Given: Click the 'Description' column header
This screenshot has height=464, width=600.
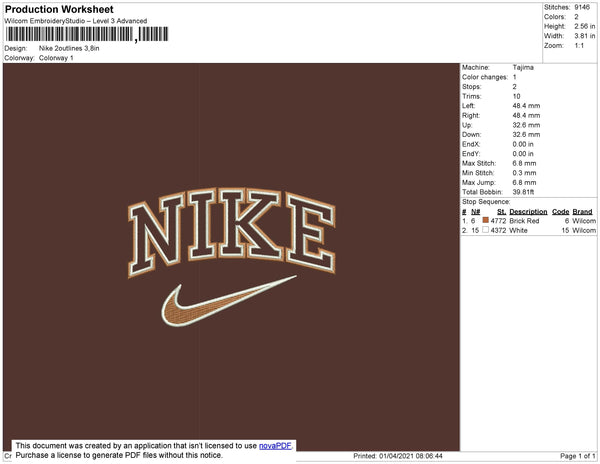Looking at the screenshot, I should (x=528, y=212).
